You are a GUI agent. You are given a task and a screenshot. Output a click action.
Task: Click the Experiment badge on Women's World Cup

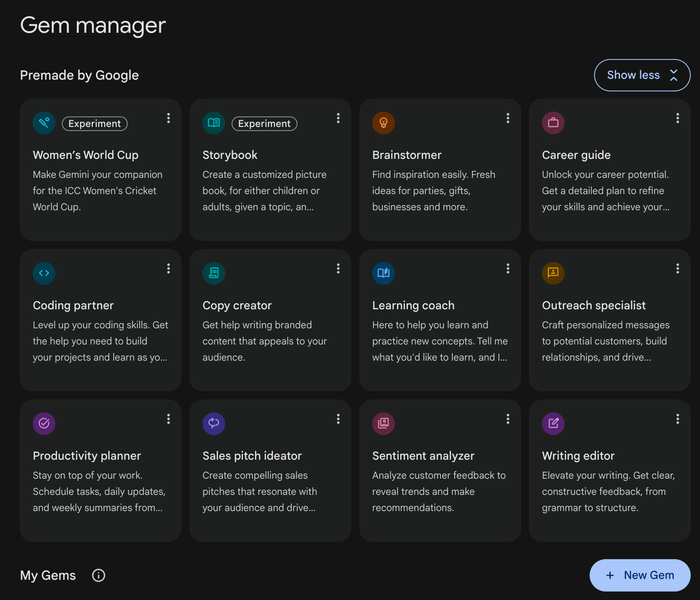pyautogui.click(x=95, y=124)
